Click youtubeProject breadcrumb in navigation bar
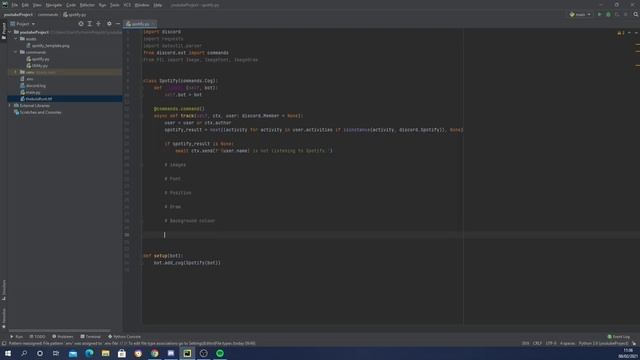Image resolution: width=640 pixels, height=360 pixels. point(18,15)
